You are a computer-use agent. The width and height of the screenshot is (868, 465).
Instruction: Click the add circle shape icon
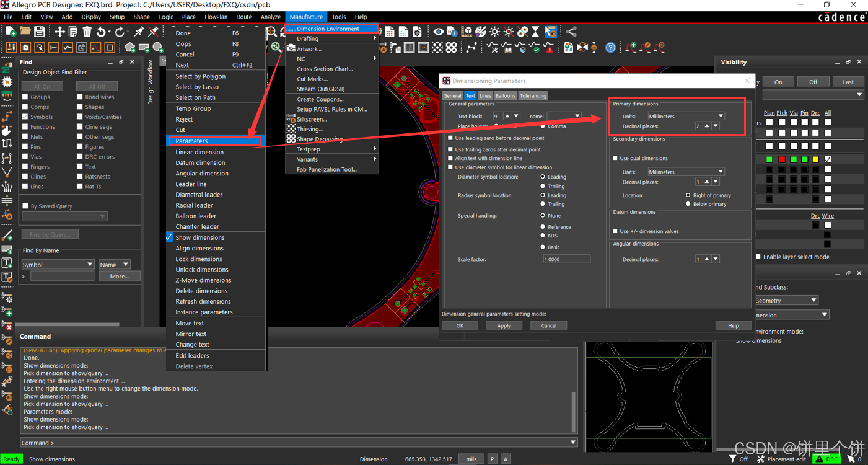coord(158,47)
